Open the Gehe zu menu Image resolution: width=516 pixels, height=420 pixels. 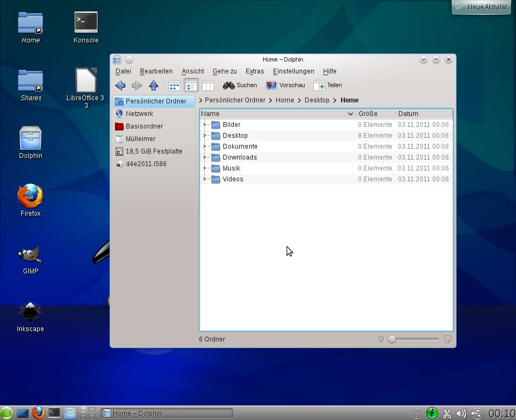coord(224,71)
